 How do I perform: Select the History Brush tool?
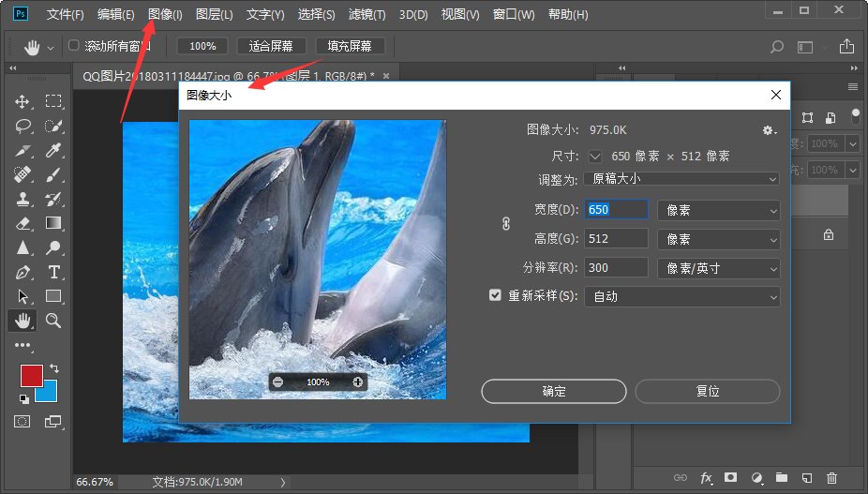point(53,200)
